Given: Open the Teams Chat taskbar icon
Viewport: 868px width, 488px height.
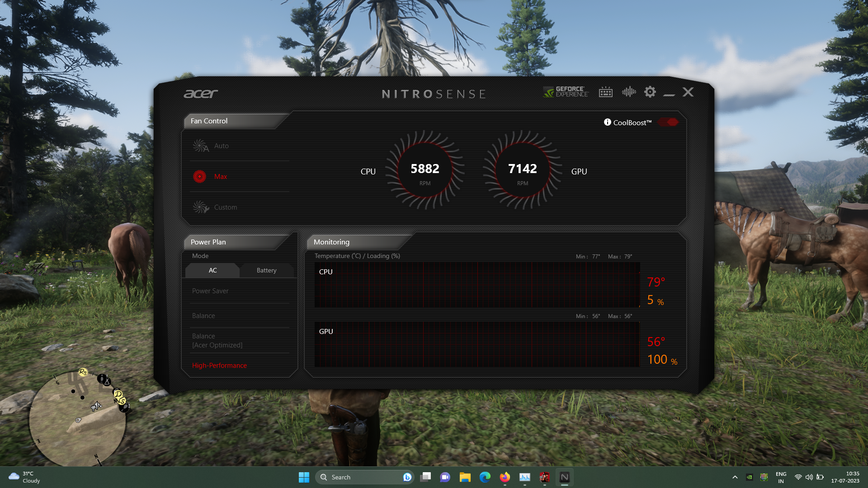Looking at the screenshot, I should 445,477.
